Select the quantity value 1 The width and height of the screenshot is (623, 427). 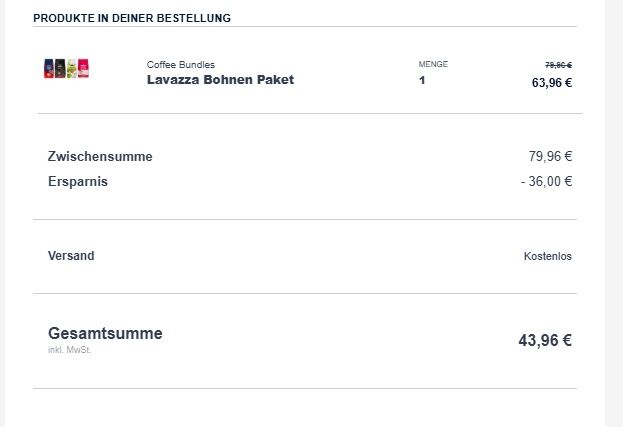click(422, 80)
